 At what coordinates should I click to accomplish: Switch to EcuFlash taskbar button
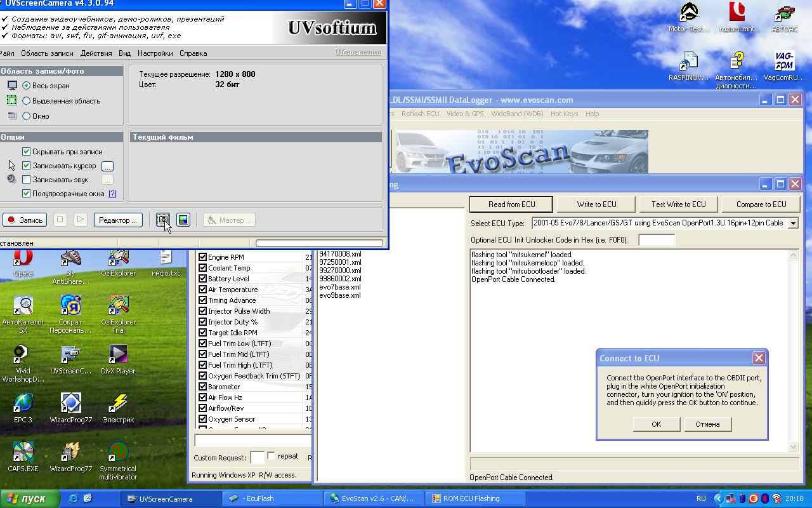click(x=273, y=498)
